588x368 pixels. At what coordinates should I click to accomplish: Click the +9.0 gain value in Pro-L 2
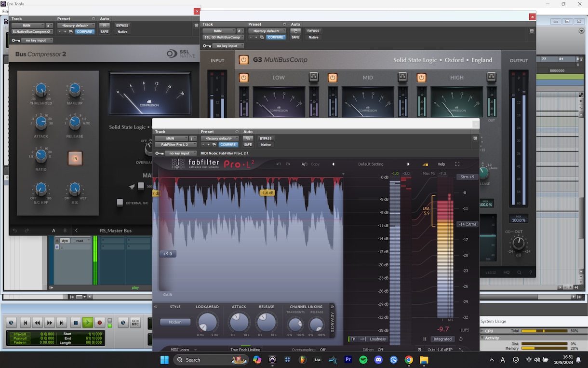168,254
